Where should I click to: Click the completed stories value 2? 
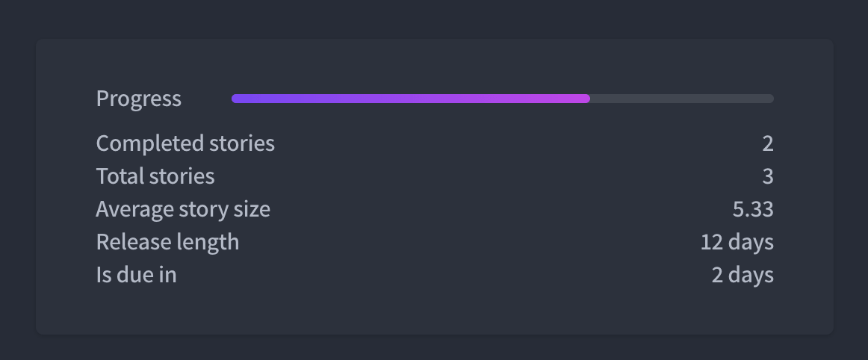coord(767,143)
